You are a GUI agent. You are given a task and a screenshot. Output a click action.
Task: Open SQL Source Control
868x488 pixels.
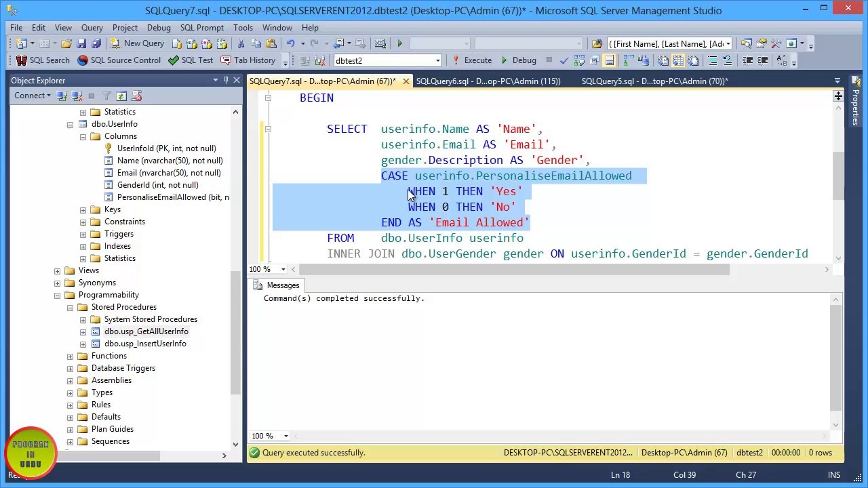point(119,60)
